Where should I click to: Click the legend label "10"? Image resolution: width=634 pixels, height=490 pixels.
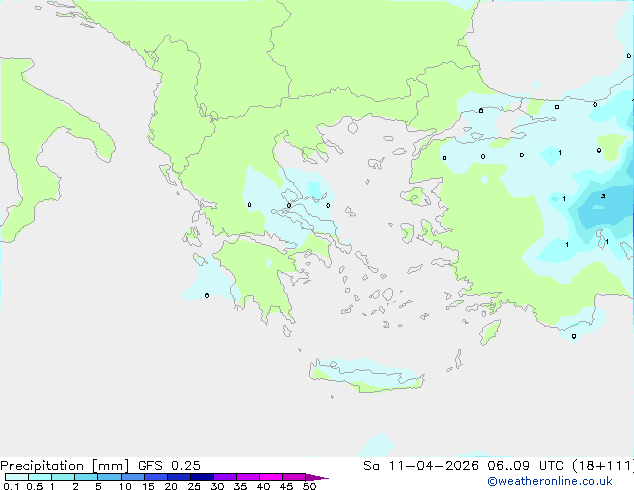tap(125, 486)
